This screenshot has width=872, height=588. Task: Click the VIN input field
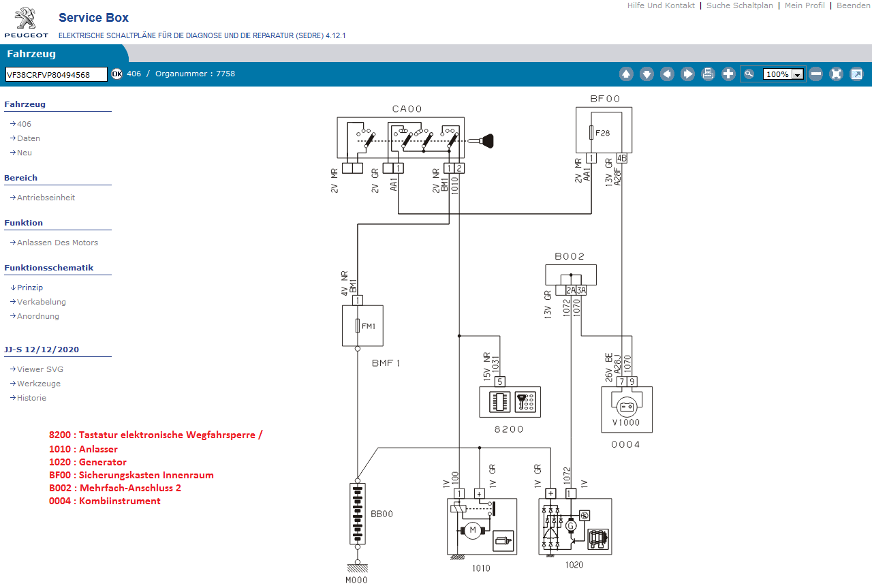tap(57, 74)
